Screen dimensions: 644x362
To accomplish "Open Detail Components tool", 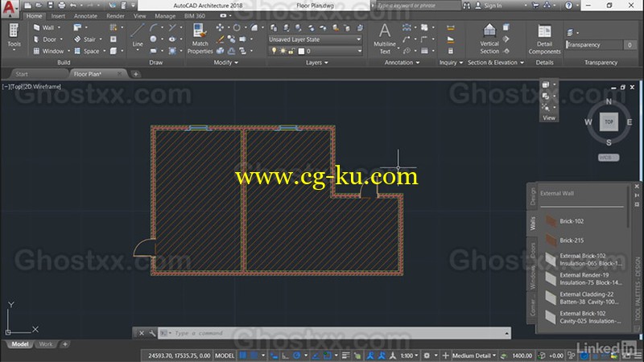I will pos(544,39).
